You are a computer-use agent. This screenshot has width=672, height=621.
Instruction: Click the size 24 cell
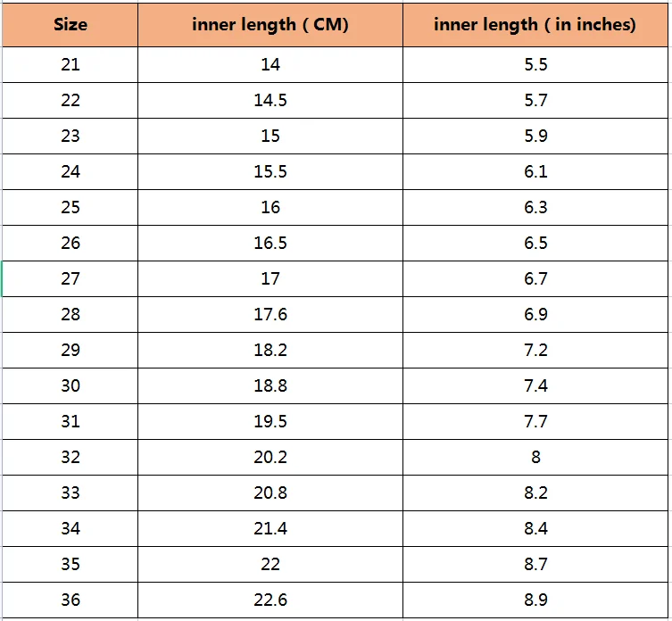(71, 172)
